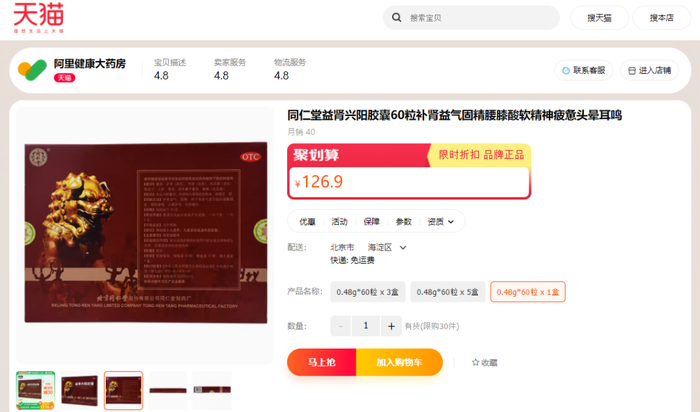The height and width of the screenshot is (412, 700).
Task: Select the 0.48g*60粒 x 5盒 option
Action: click(x=447, y=292)
